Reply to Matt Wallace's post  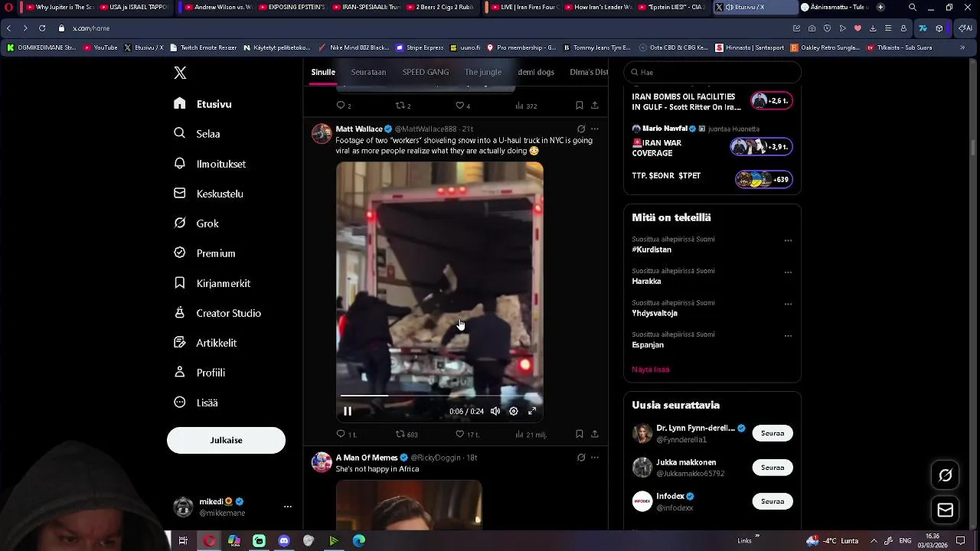click(346, 434)
